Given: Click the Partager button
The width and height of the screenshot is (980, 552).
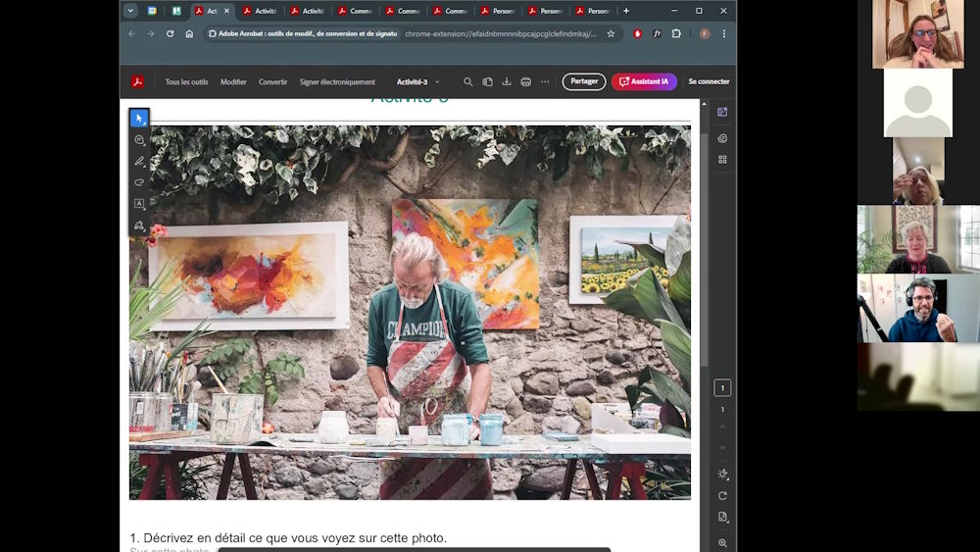Looking at the screenshot, I should (584, 82).
